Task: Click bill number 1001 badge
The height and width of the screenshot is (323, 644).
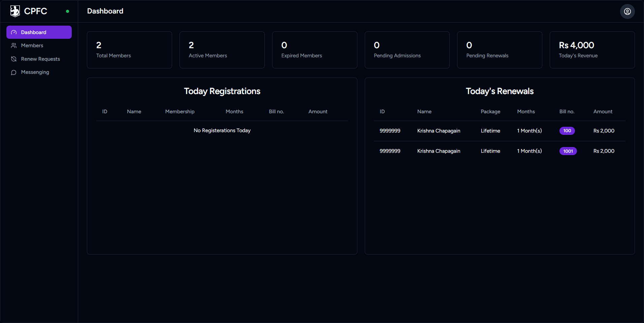Action: coord(568,151)
